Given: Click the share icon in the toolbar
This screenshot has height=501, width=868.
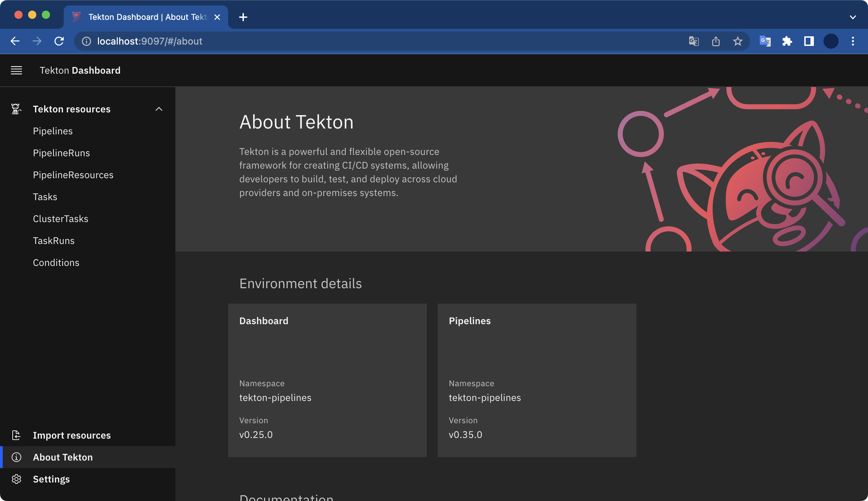Looking at the screenshot, I should 716,41.
